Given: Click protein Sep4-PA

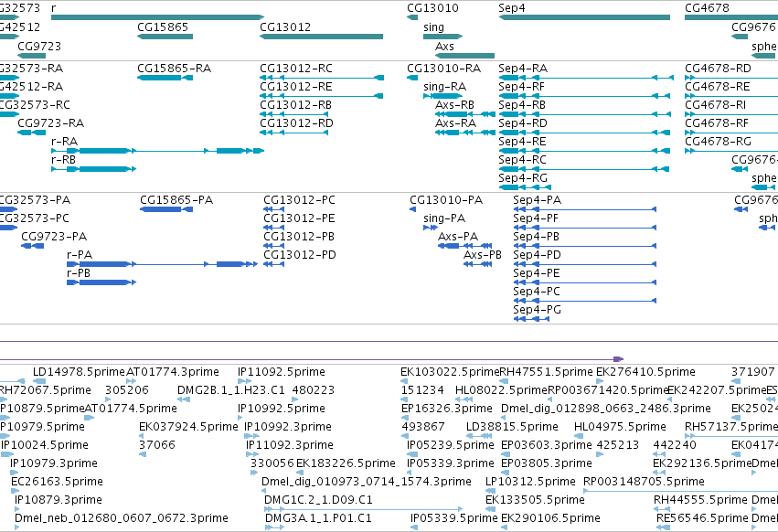Looking at the screenshot, I should pyautogui.click(x=585, y=209).
